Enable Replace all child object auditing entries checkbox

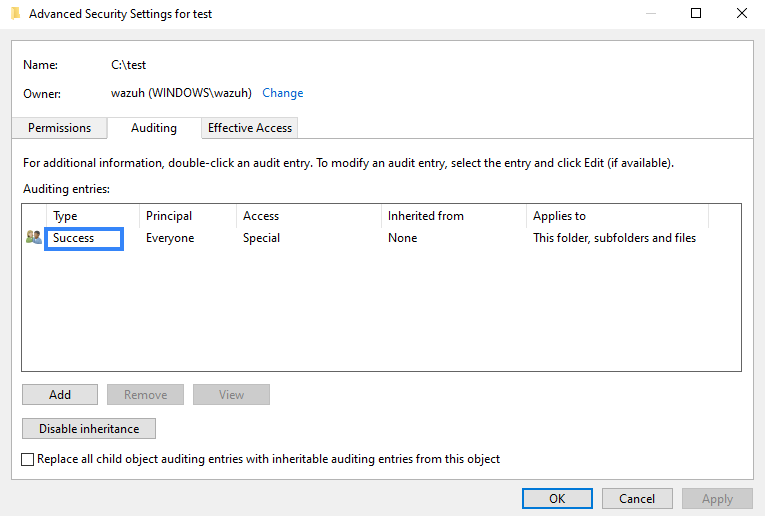(x=28, y=459)
